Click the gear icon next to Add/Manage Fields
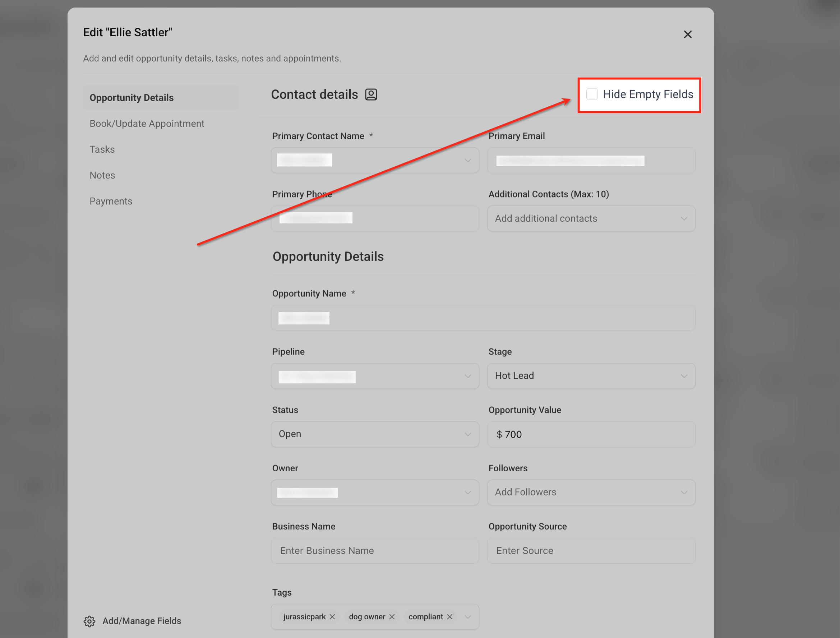 pos(89,621)
